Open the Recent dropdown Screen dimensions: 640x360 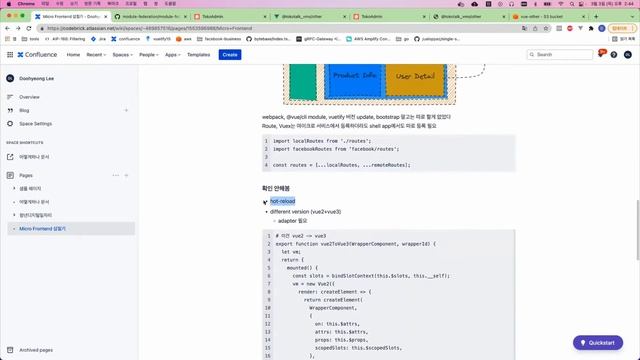(96, 55)
